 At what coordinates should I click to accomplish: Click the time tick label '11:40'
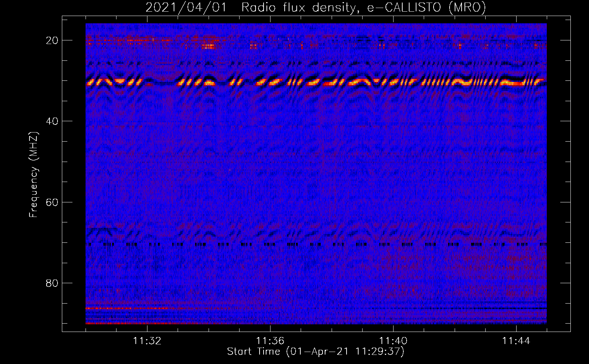[x=393, y=341]
